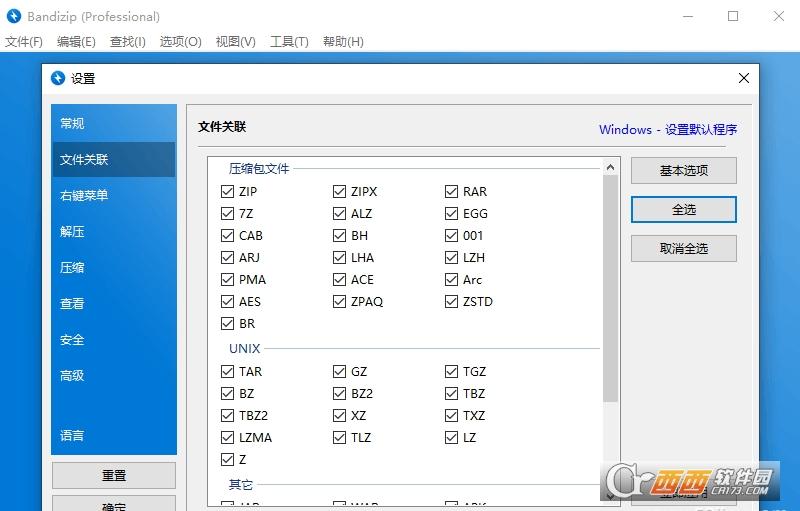Toggle the TGZ checkbox
Image resolution: width=800 pixels, height=511 pixels.
pos(451,371)
